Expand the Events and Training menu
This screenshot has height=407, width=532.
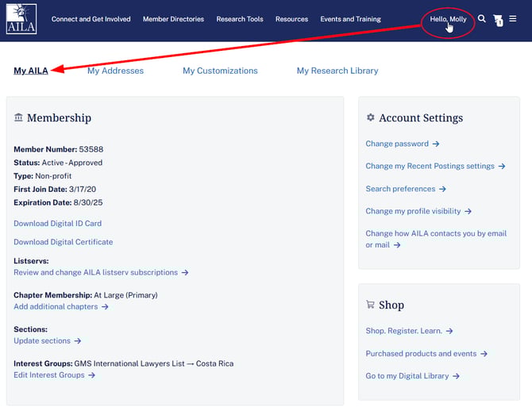coord(350,19)
